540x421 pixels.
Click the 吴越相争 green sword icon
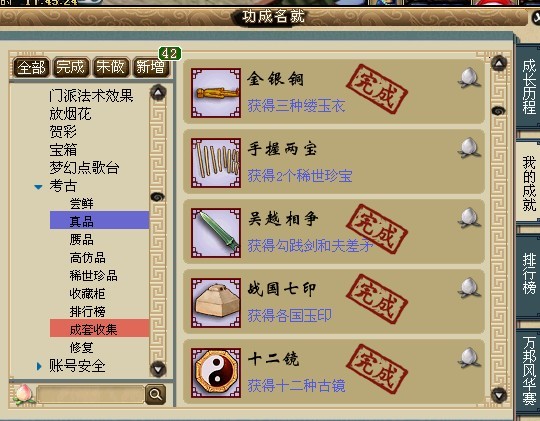216,233
